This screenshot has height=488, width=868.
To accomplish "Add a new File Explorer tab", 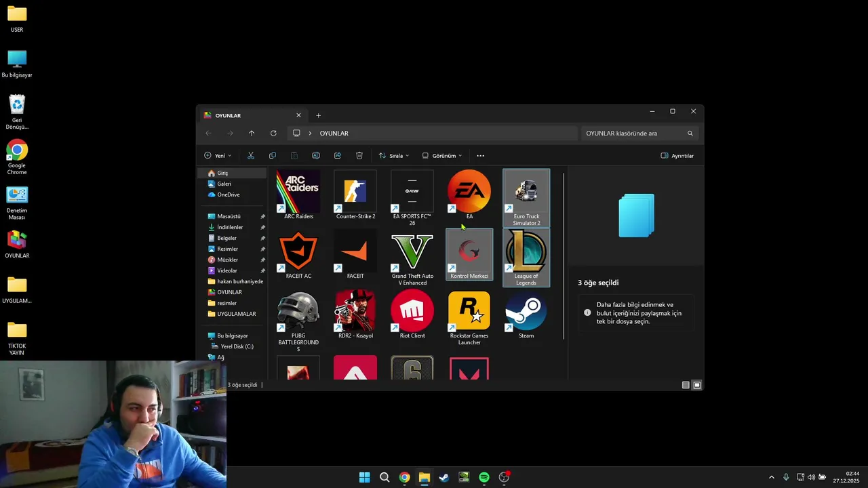I will pos(319,115).
